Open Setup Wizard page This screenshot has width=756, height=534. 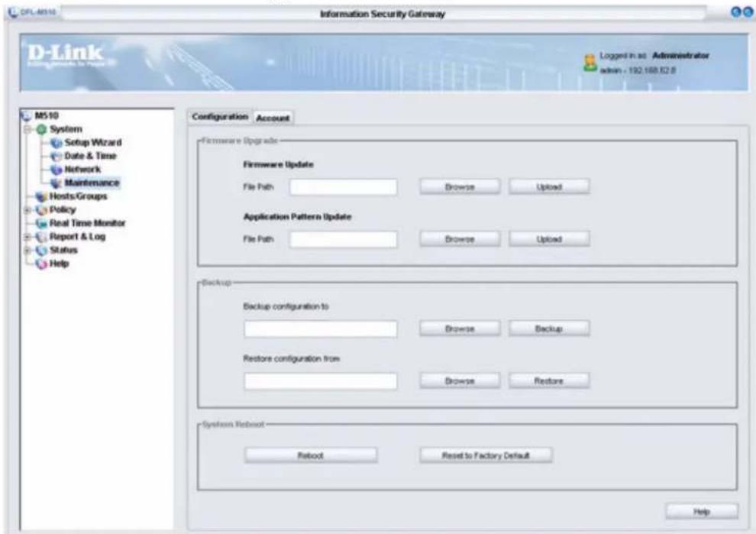click(x=93, y=142)
